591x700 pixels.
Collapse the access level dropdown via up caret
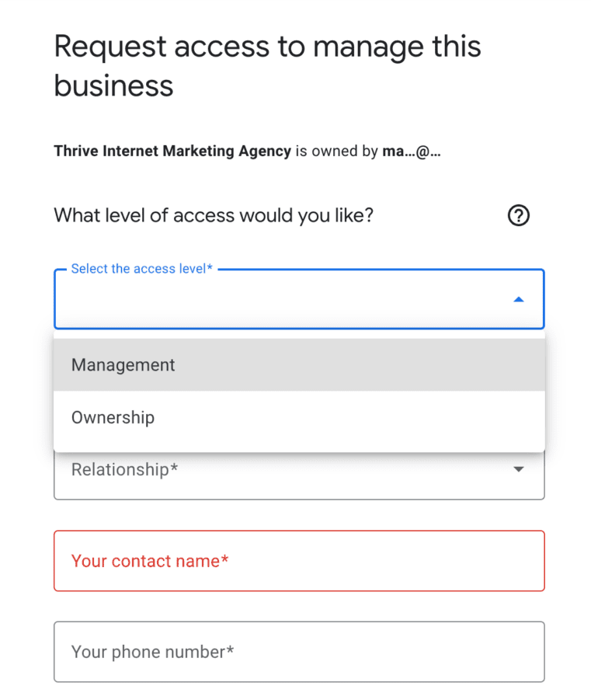coord(518,298)
